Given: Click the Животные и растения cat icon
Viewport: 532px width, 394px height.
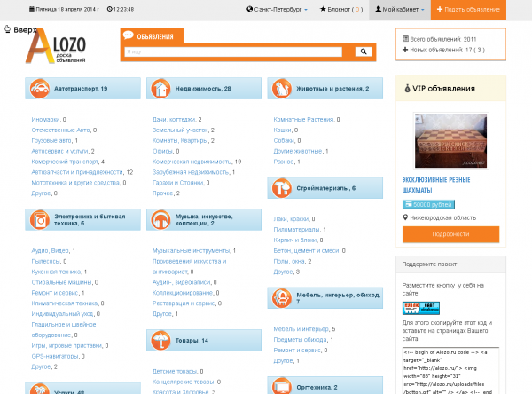Looking at the screenshot, I should coord(281,89).
